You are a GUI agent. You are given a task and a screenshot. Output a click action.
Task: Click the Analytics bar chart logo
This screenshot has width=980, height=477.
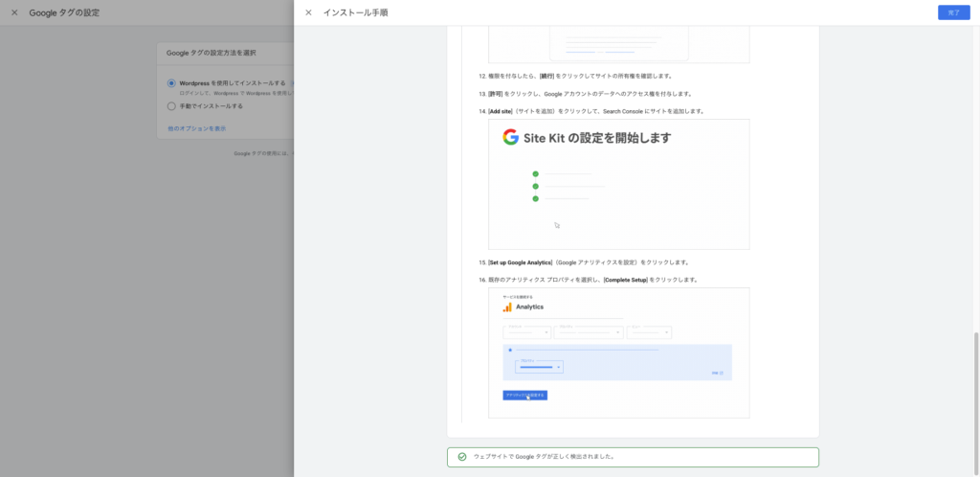coord(507,307)
